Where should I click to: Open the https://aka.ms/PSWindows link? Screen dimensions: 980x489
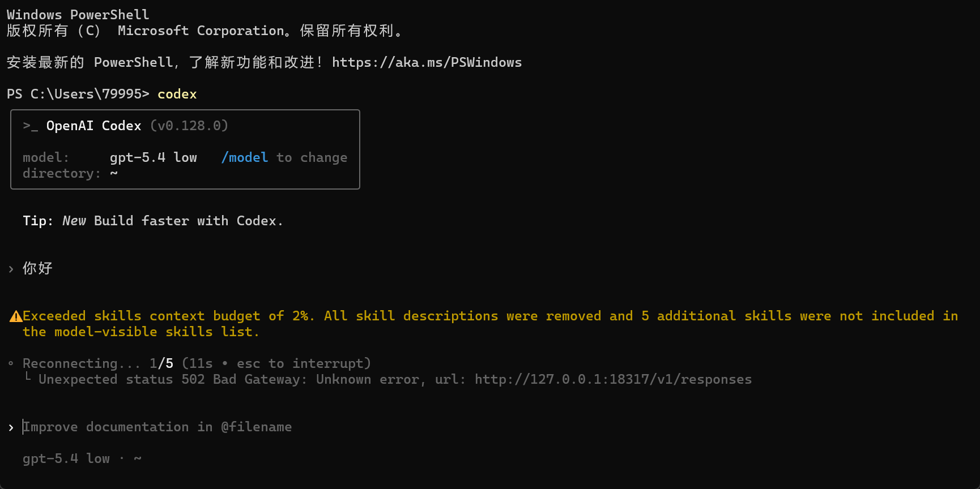point(427,62)
